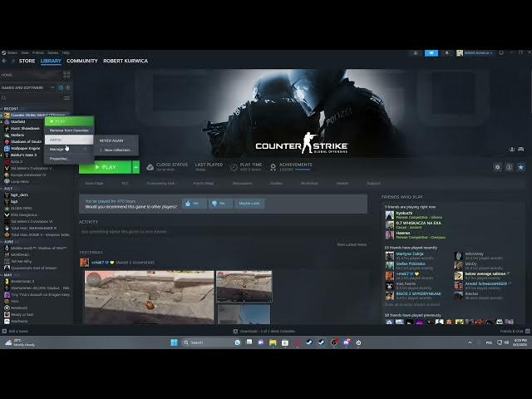Select the Wallpaper Engine game icon
This screenshot has height=399, width=532.
tap(7, 148)
